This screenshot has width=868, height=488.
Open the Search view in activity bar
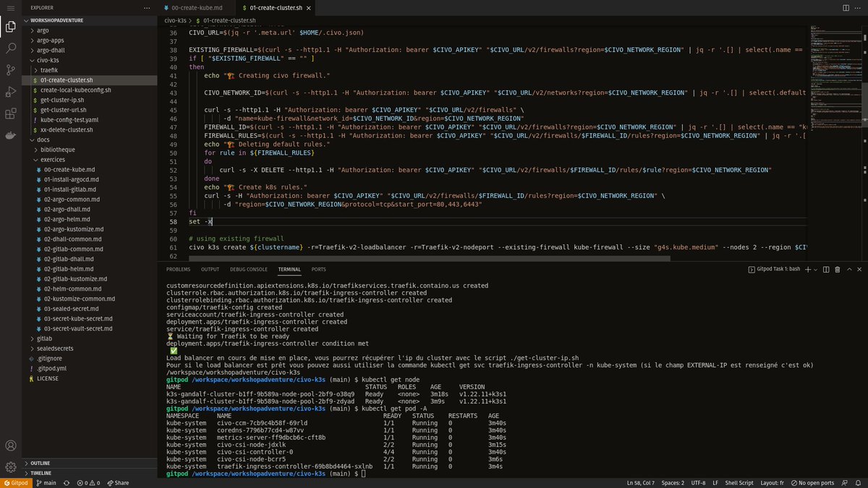10,48
